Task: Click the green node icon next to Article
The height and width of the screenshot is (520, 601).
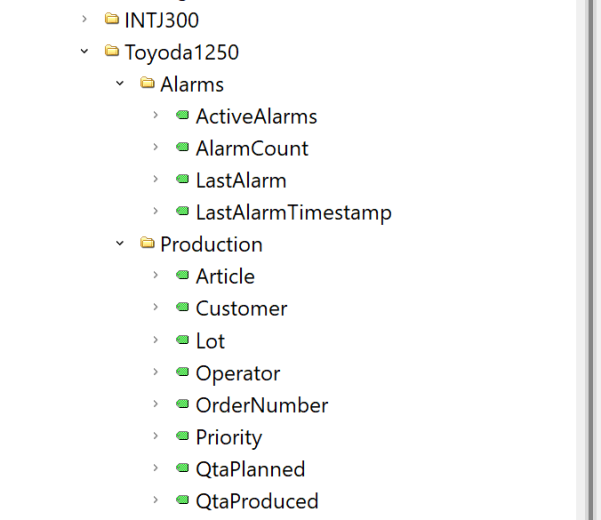Action: coord(182,276)
